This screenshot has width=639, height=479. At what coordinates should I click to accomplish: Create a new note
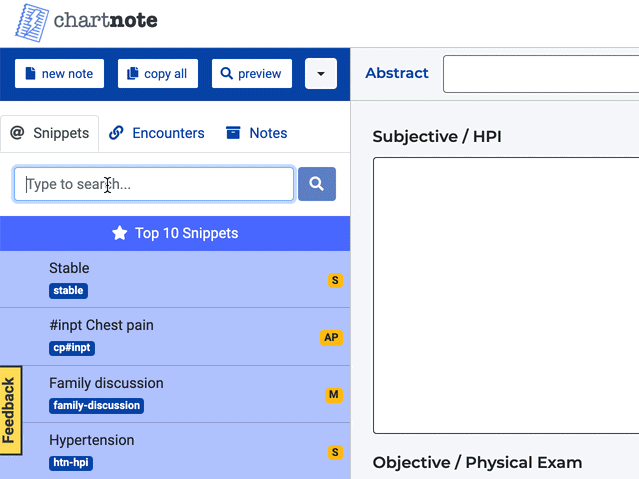click(59, 73)
